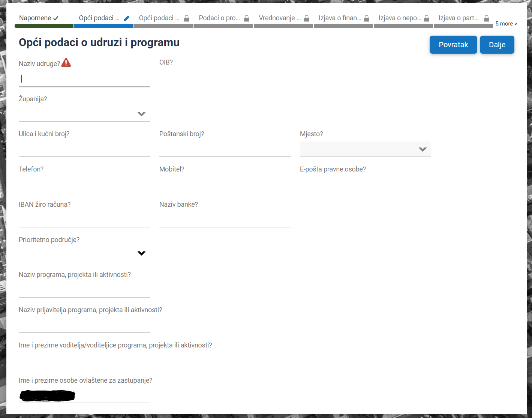
Task: Click the pencil icon on the active tab
Action: click(127, 18)
